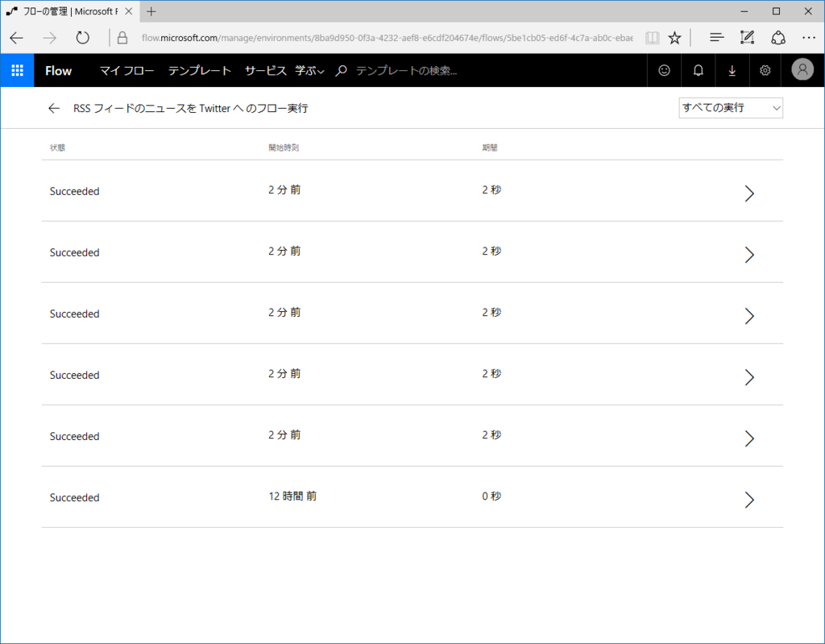Click the template search magnifier
Image resolution: width=825 pixels, height=644 pixels.
[x=340, y=70]
